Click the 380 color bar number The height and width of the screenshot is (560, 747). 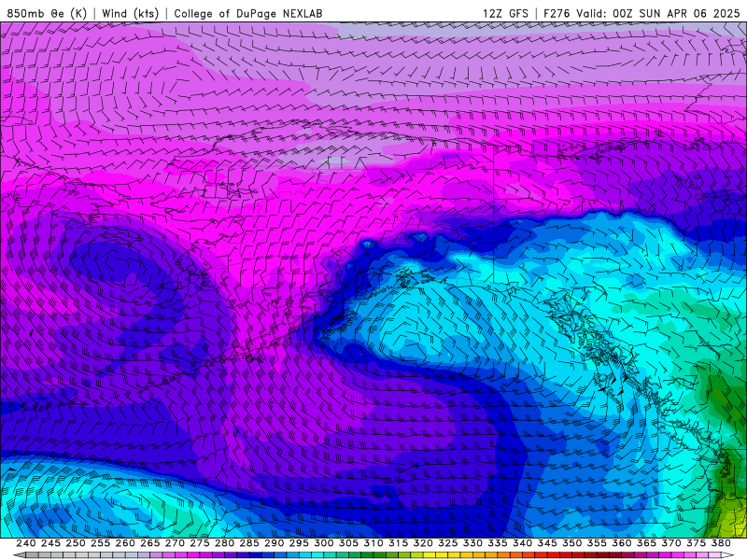click(720, 543)
